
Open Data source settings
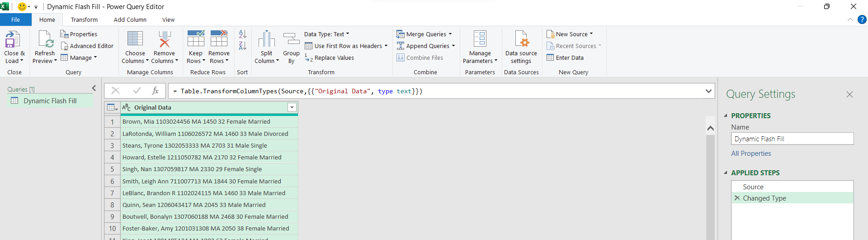[x=521, y=47]
